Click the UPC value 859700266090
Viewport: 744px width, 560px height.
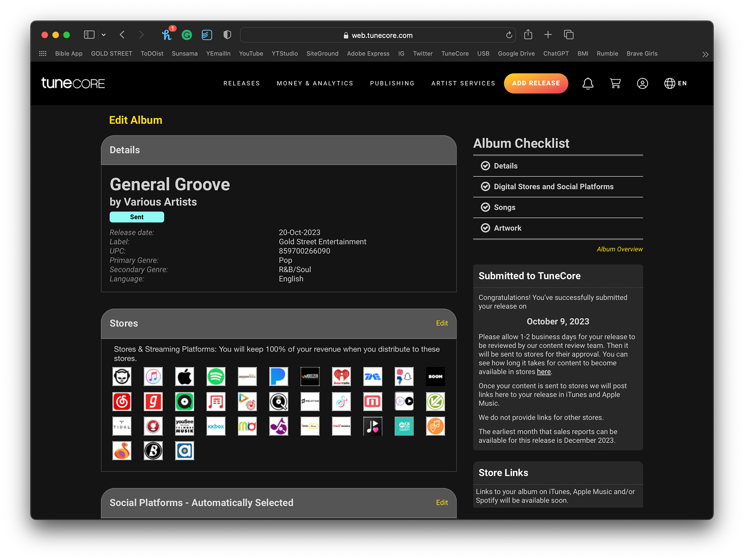click(x=305, y=251)
